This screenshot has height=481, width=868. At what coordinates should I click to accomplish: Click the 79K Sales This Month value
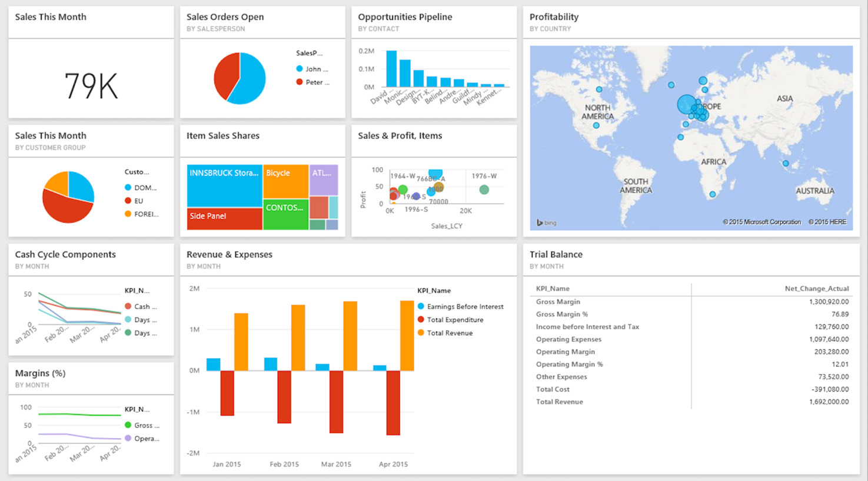click(x=91, y=86)
